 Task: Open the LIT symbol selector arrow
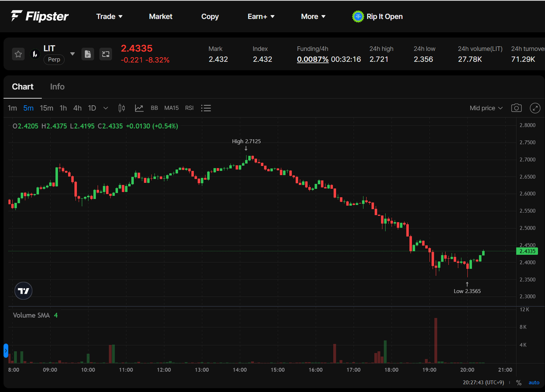[72, 54]
